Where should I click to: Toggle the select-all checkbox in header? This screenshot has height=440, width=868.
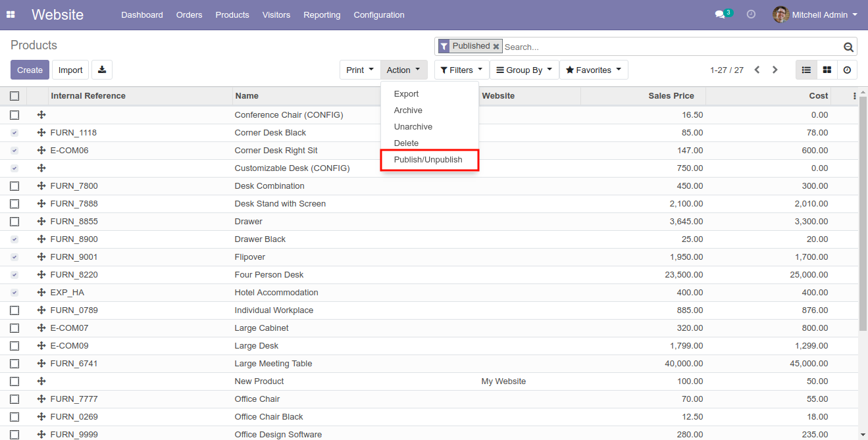click(x=14, y=96)
